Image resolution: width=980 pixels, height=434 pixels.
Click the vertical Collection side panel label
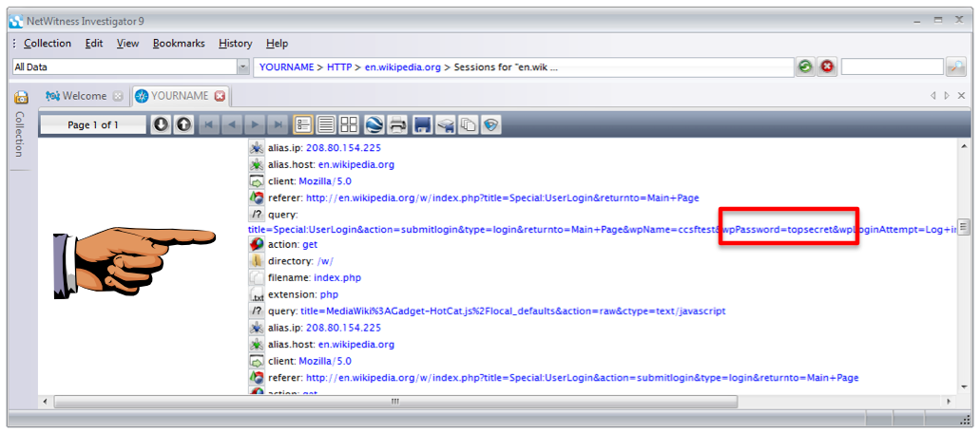19,134
